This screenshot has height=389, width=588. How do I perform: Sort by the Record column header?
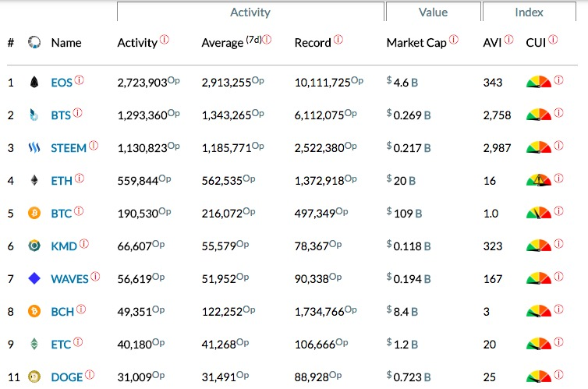point(313,43)
